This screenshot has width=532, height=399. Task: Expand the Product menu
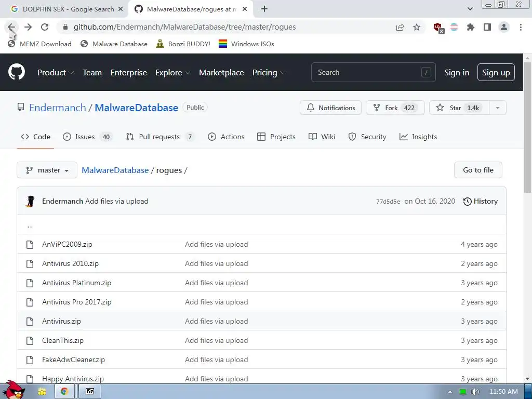point(56,72)
